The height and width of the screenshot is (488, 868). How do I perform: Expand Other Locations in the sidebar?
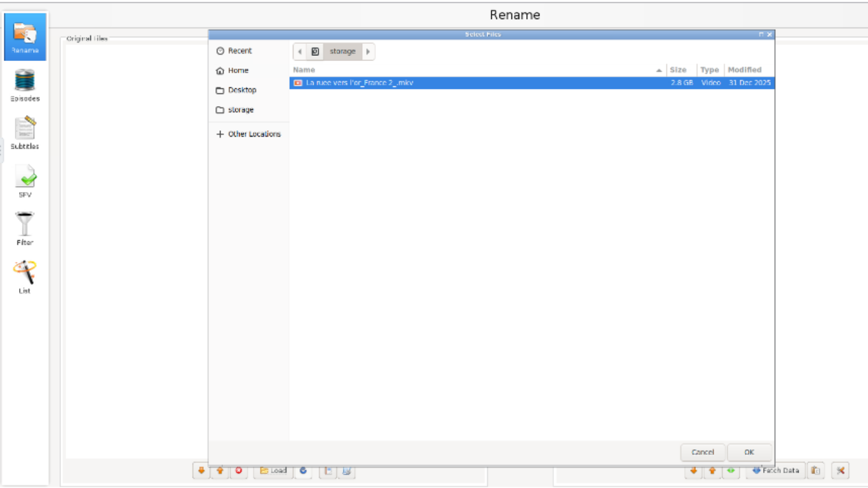click(254, 134)
